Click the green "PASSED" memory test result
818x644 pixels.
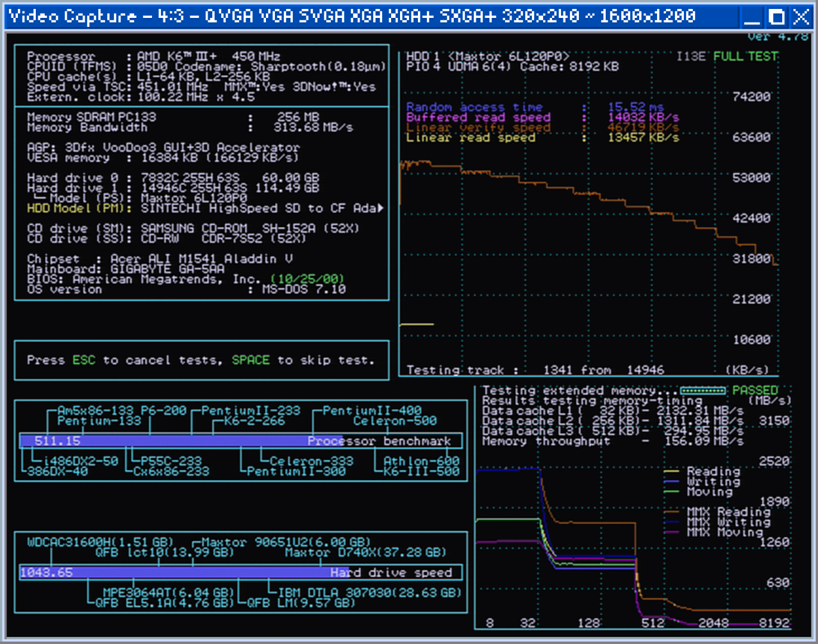tap(755, 391)
